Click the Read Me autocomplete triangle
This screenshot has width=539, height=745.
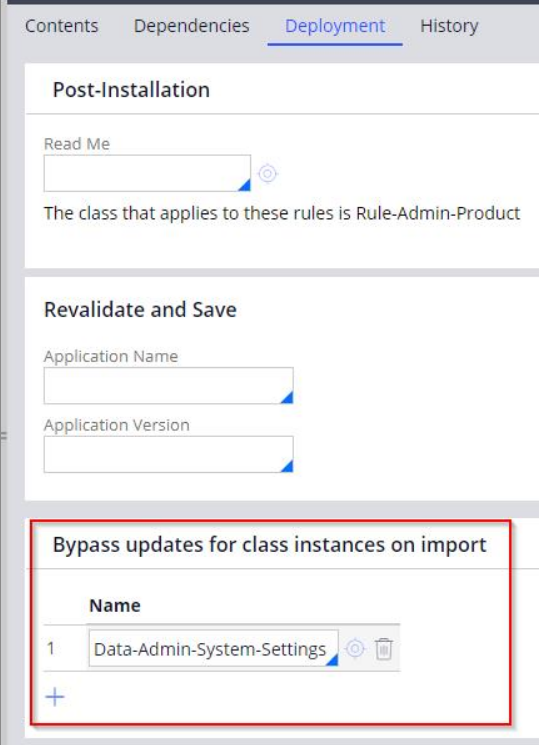tap(244, 185)
